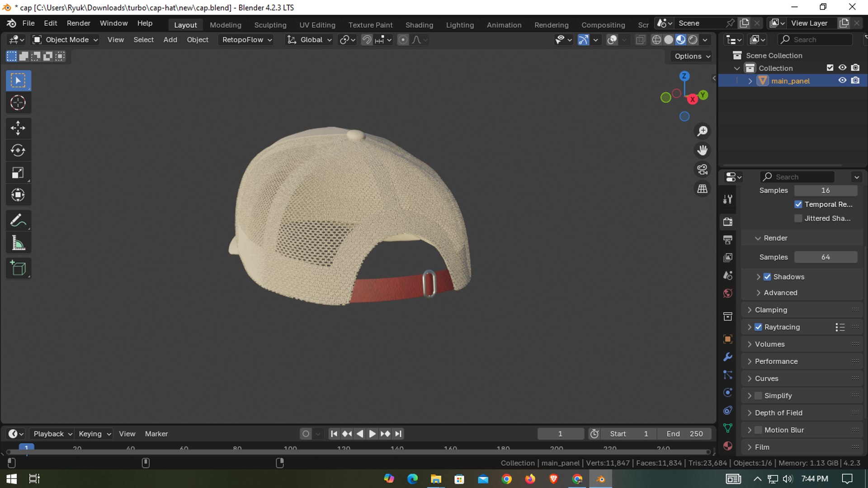
Task: Switch to the Sculpting workspace tab
Action: pyautogui.click(x=270, y=25)
